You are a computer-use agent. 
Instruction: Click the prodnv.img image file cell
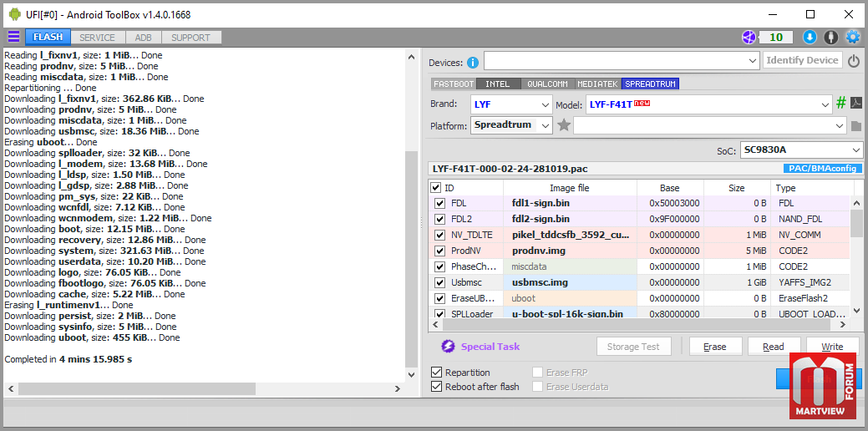click(x=570, y=251)
